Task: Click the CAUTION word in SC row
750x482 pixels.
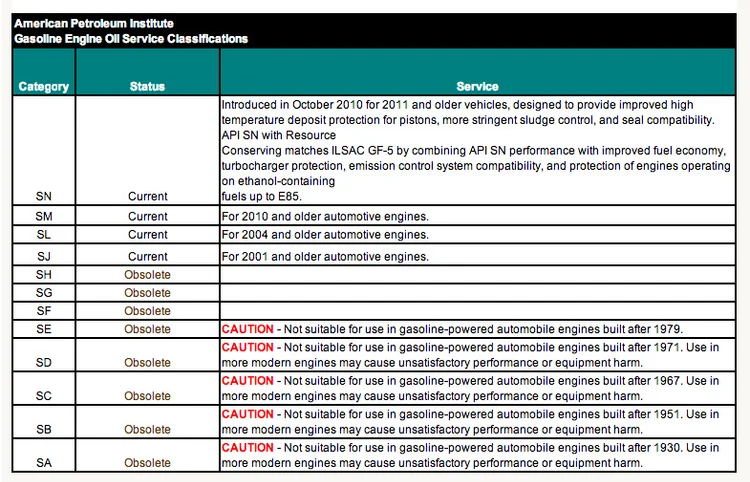Action: (247, 381)
